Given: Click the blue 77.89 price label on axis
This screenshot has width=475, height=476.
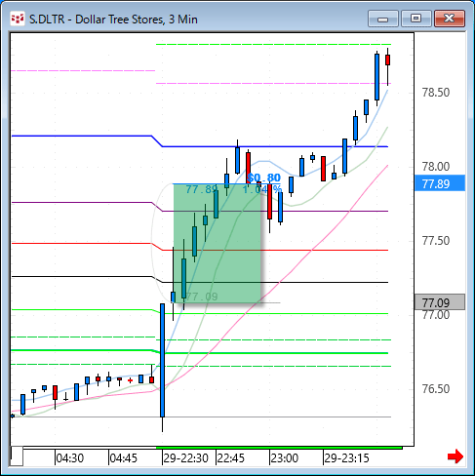Looking at the screenshot, I should coord(440,183).
